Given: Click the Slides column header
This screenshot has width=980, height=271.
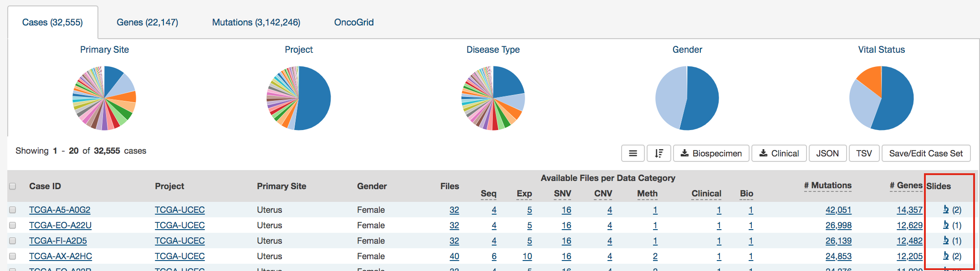Looking at the screenshot, I should coord(939,186).
